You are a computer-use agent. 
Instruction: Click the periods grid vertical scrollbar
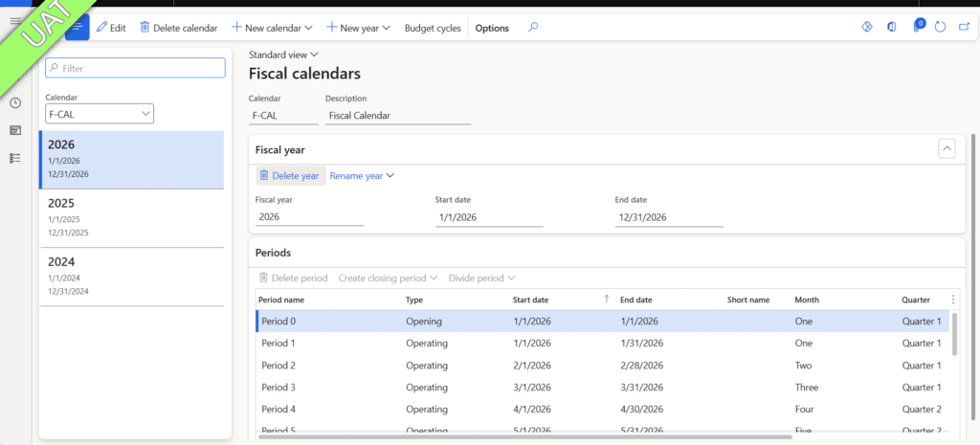(x=954, y=334)
